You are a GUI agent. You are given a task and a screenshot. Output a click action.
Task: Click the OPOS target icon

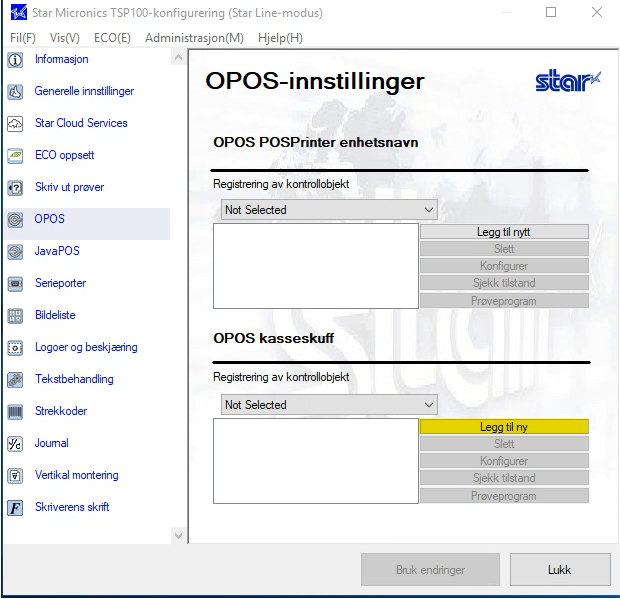pos(15,220)
